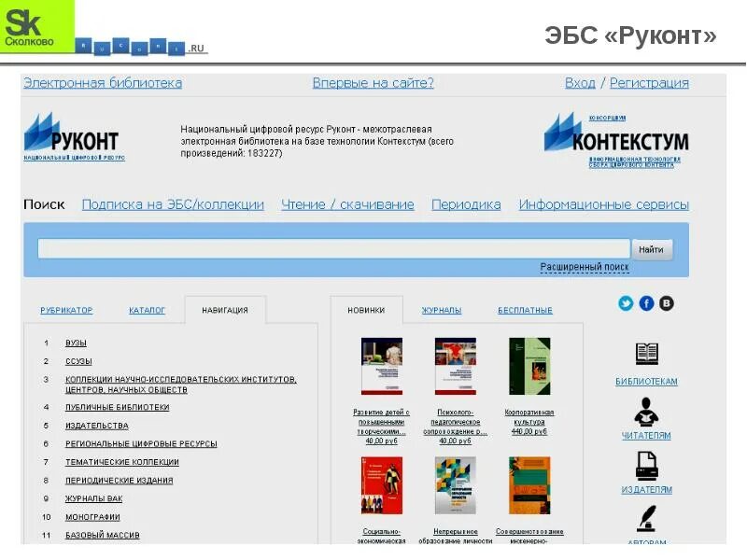Click the Sk Сколково logo
The image size is (747, 560).
(37, 26)
